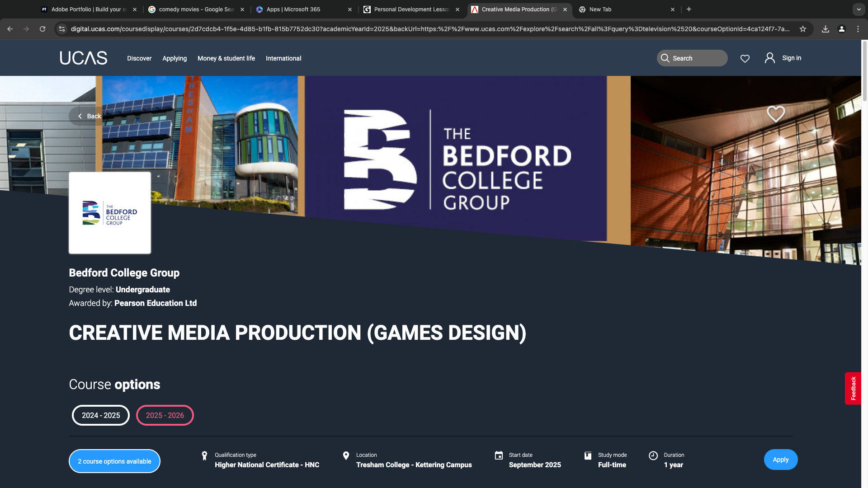The image size is (868, 488).
Task: Reload the page
Action: [42, 29]
